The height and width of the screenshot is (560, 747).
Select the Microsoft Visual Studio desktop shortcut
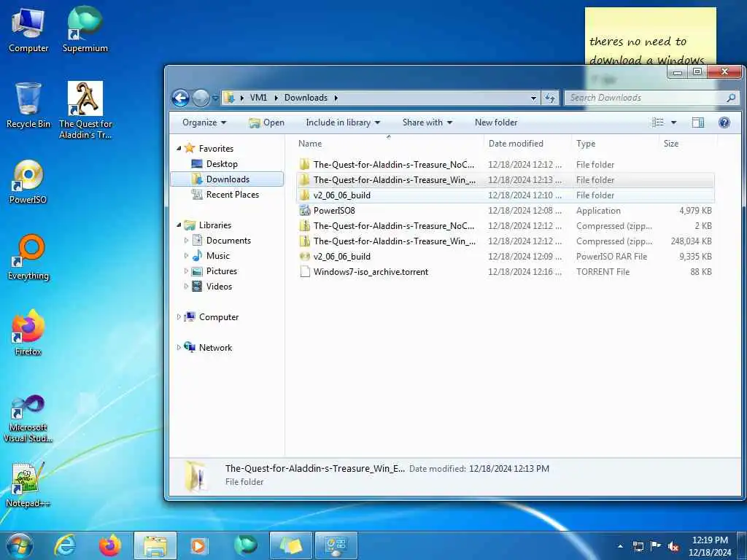click(28, 419)
